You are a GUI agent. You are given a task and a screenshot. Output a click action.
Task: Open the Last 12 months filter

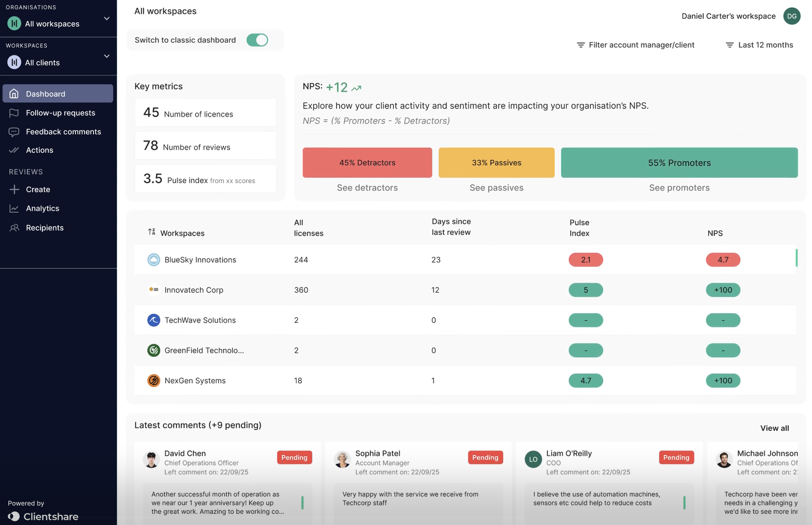click(x=759, y=45)
